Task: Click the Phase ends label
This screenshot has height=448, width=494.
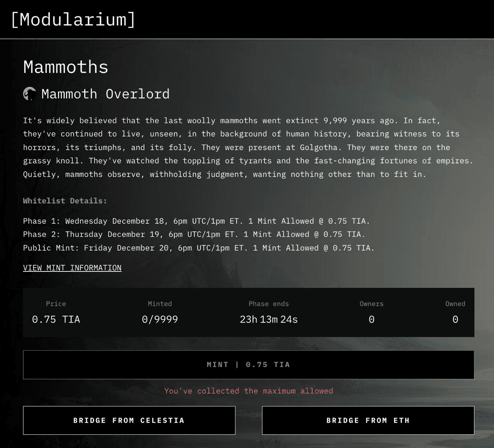Action: (269, 304)
